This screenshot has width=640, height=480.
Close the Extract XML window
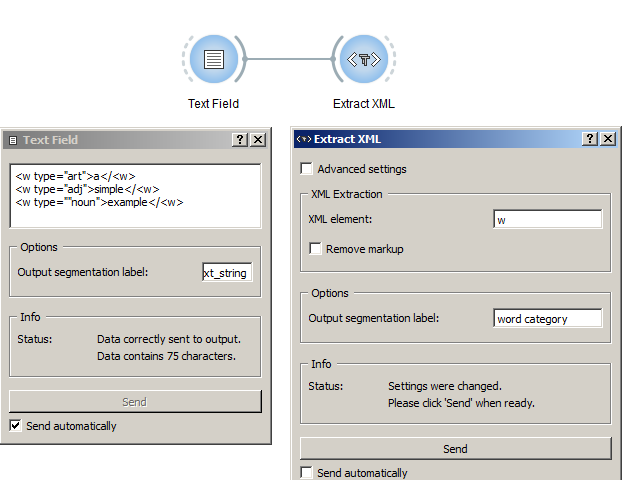tap(608, 139)
